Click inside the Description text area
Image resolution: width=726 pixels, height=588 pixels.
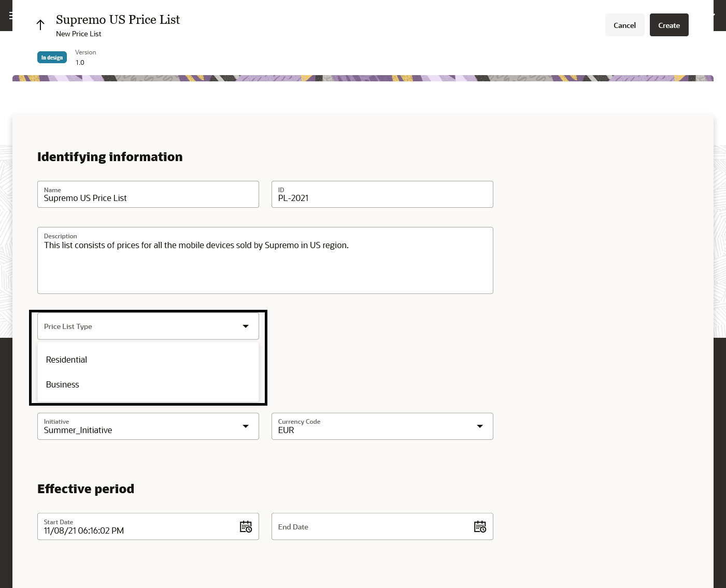point(265,259)
